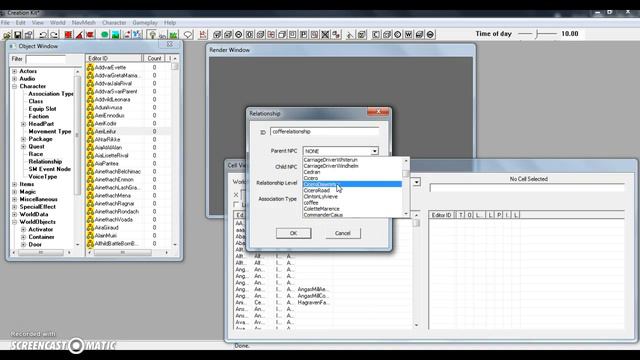Click the actor icon next to AddvarEvette

point(90,67)
